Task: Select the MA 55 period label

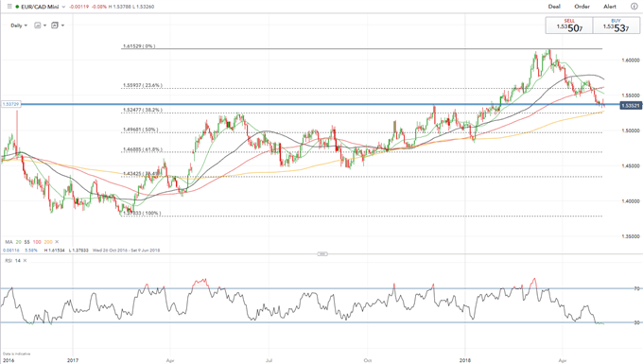Action: 27,242
